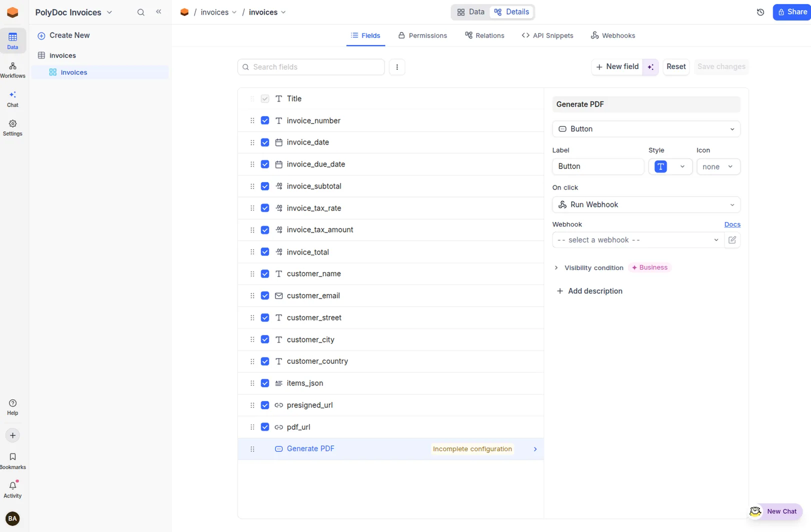
Task: Open the three-dot menu beside Search fields
Action: 397,67
